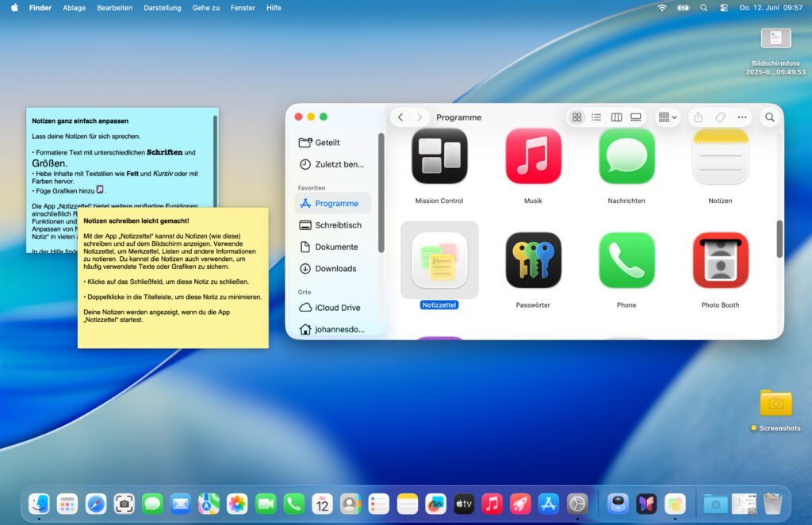Open the Darstellung menu
This screenshot has width=812, height=525.
162,7
